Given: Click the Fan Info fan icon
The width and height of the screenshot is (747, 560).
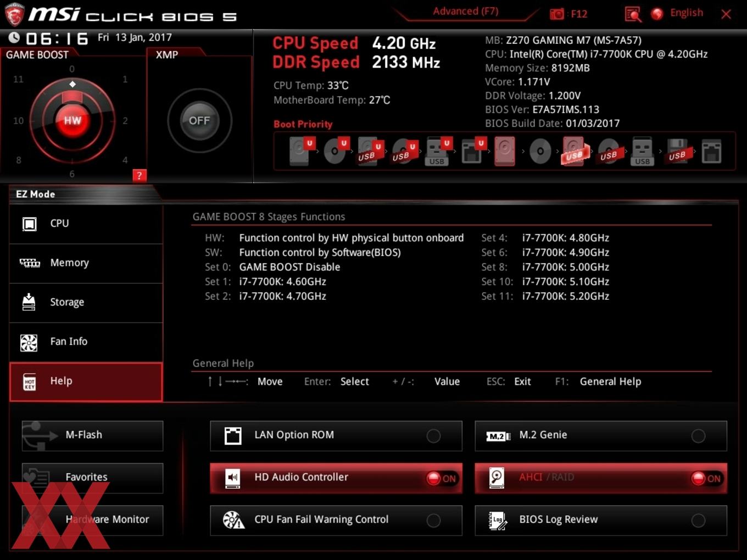Looking at the screenshot, I should click(29, 342).
